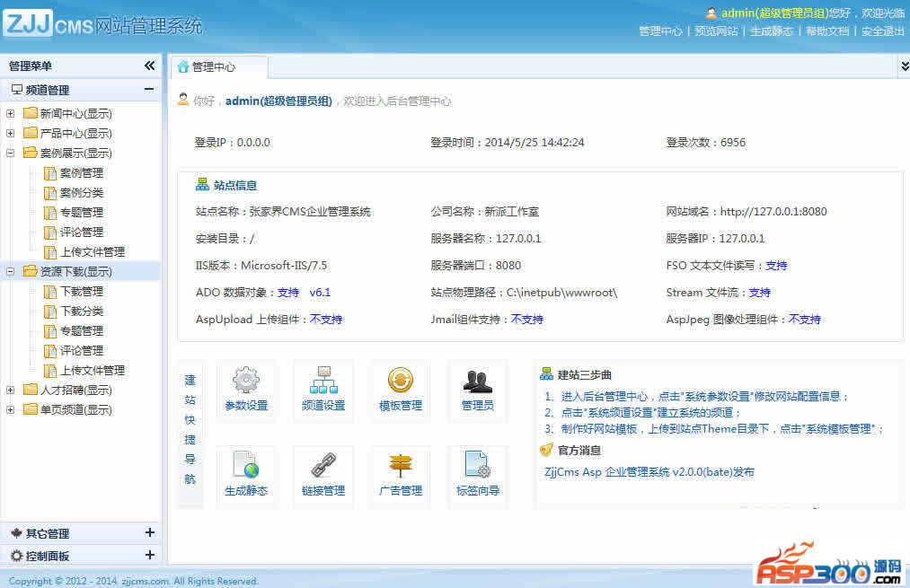
Task: Select 下载分类 in the tree
Action: [x=81, y=311]
